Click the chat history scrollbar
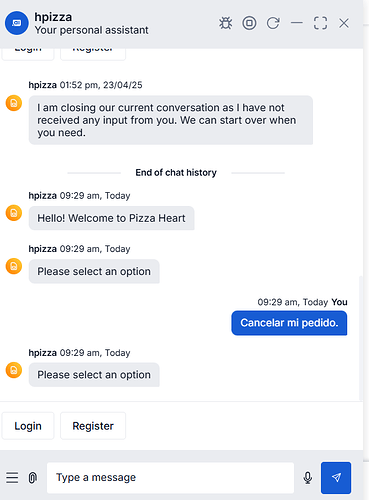 point(361,337)
